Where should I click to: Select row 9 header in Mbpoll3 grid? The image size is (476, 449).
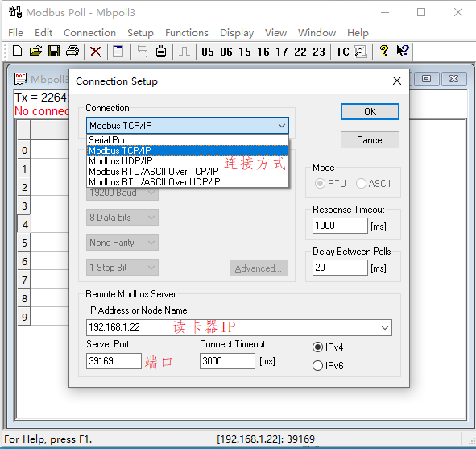(x=24, y=317)
